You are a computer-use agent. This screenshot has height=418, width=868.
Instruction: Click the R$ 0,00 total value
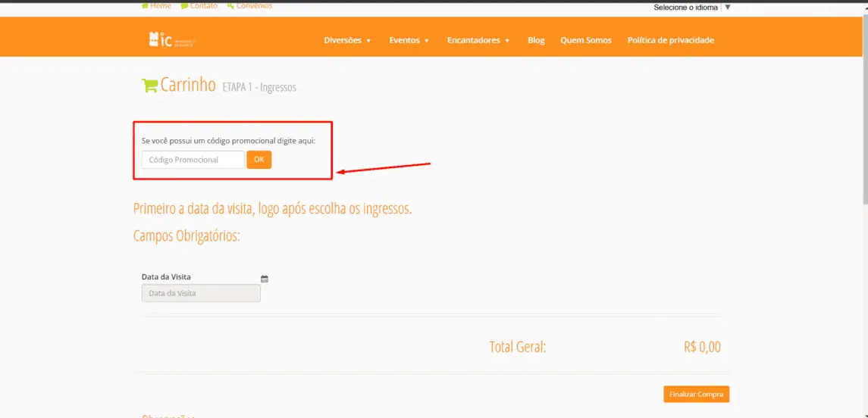tap(702, 348)
